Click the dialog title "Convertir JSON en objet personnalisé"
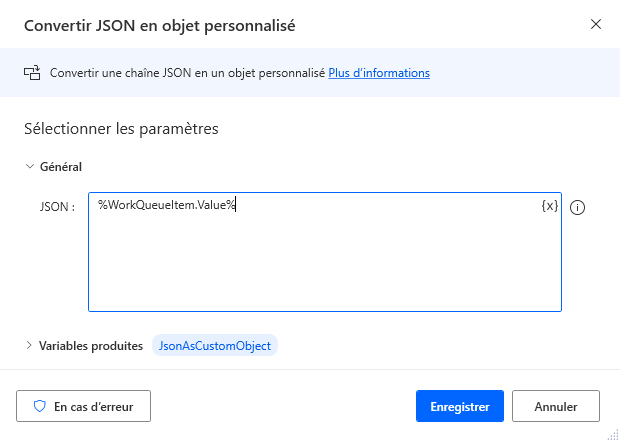This screenshot has height=442, width=620. (x=159, y=24)
